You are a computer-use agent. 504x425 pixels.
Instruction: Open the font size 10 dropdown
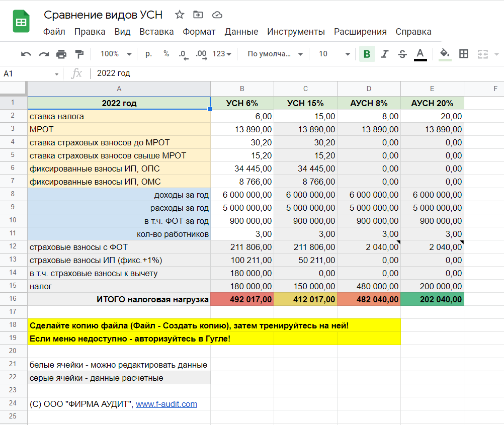coord(334,54)
